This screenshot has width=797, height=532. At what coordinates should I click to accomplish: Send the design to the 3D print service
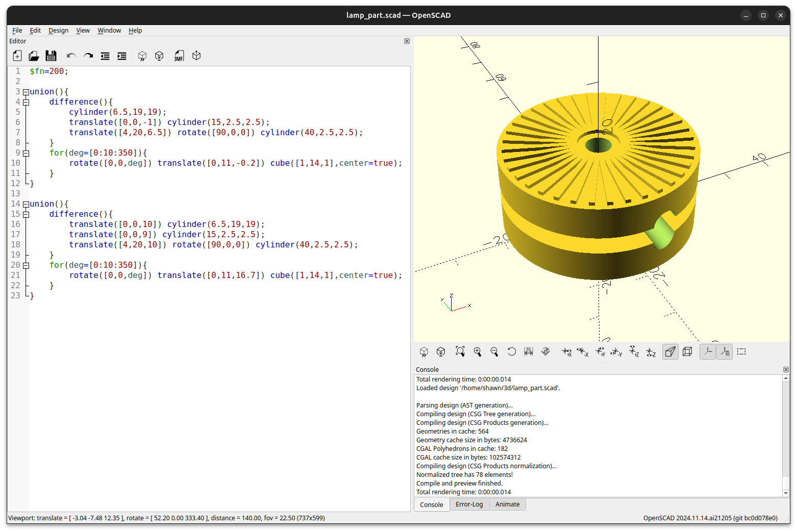196,56
